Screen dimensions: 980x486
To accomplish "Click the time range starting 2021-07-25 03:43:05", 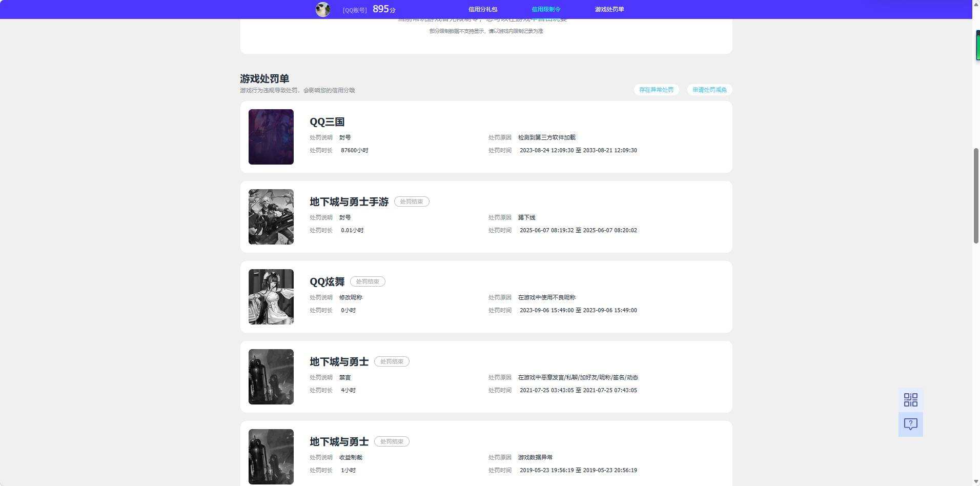I will coord(578,390).
